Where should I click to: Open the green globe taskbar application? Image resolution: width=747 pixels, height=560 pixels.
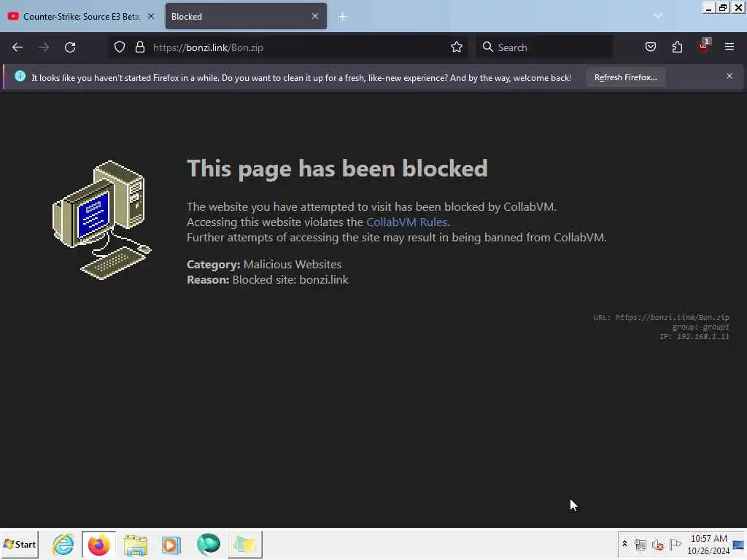[208, 544]
